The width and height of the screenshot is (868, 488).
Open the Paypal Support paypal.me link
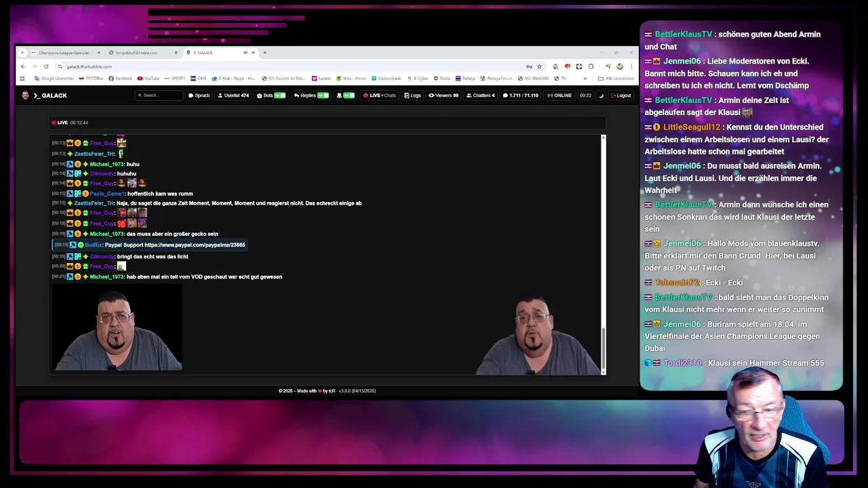[195, 245]
